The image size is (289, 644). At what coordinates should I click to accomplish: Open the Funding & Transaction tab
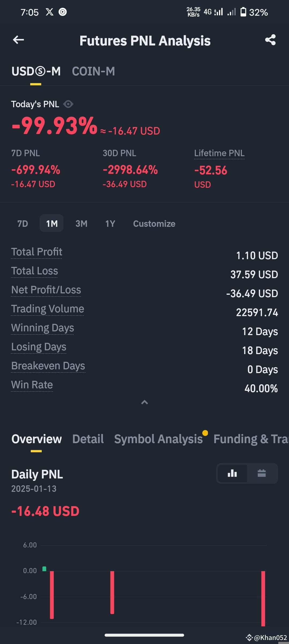point(251,439)
